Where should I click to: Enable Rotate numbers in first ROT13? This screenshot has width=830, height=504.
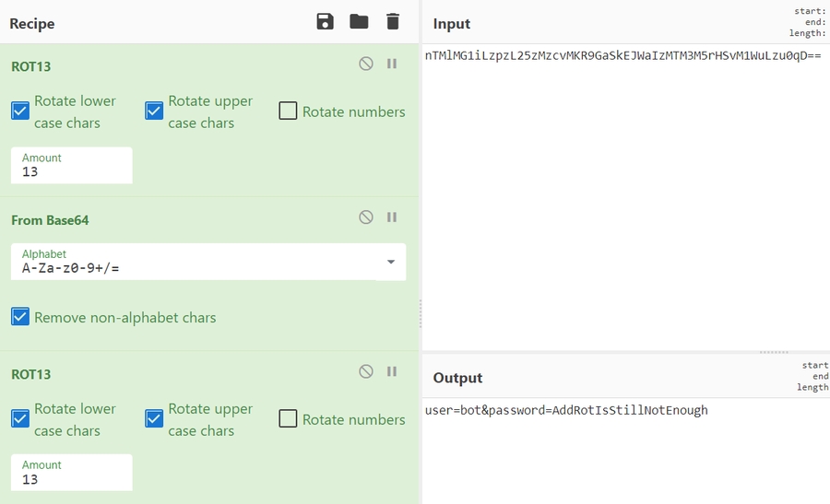coord(288,111)
